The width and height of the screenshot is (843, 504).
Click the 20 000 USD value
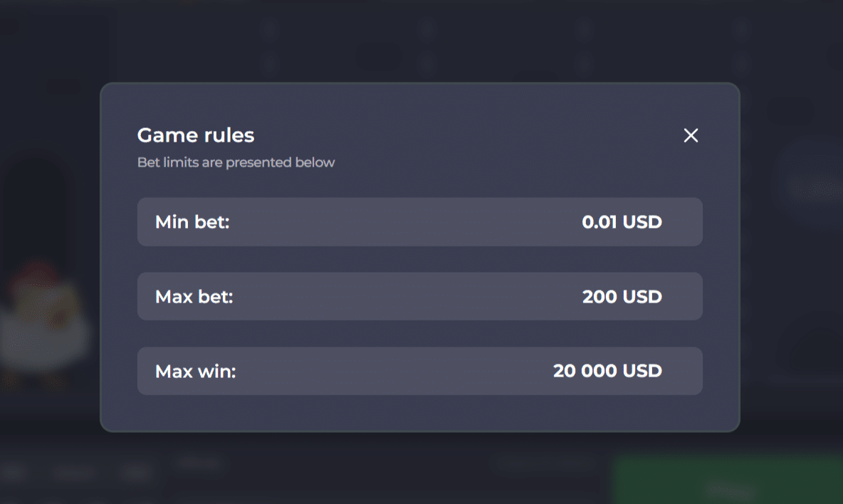607,371
